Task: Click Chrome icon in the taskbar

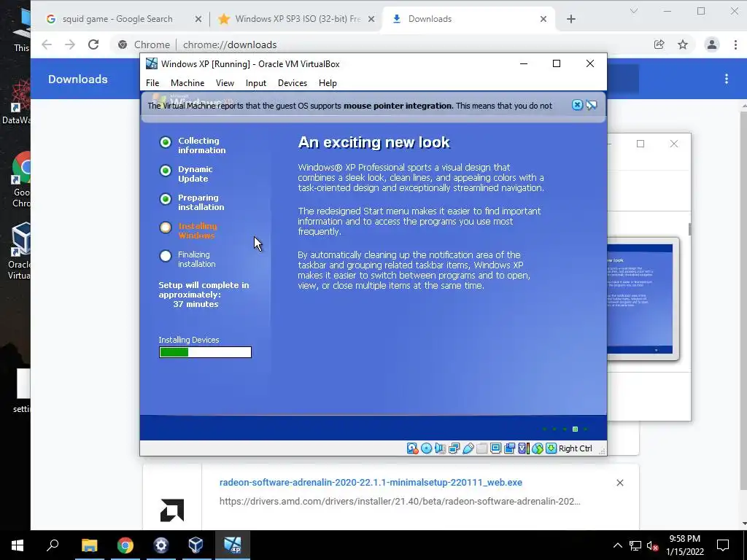Action: (x=125, y=545)
